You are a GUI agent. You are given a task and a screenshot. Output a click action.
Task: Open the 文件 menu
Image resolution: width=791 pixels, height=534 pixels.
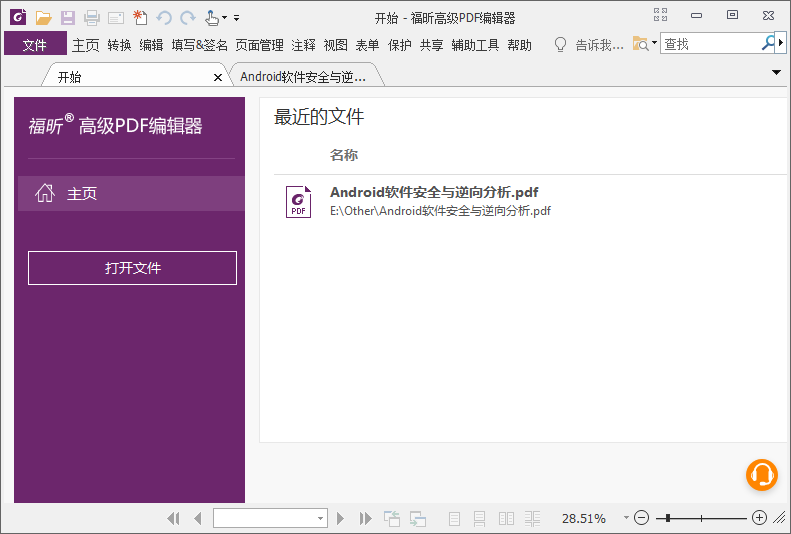pyautogui.click(x=35, y=45)
